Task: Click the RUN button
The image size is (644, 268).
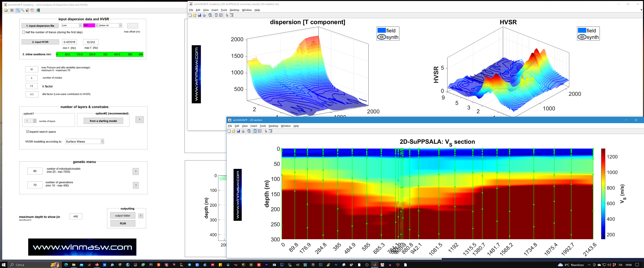Action: (x=123, y=223)
